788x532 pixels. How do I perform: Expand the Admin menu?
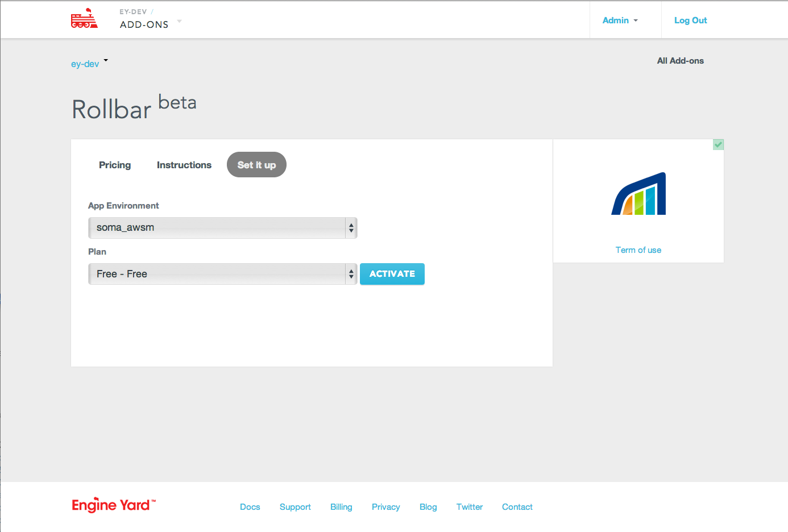(620, 20)
